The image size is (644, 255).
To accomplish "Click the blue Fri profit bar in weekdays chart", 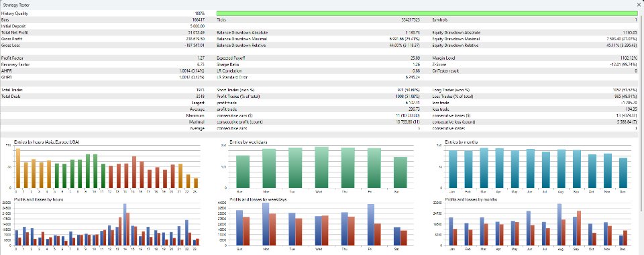I will tap(370, 225).
